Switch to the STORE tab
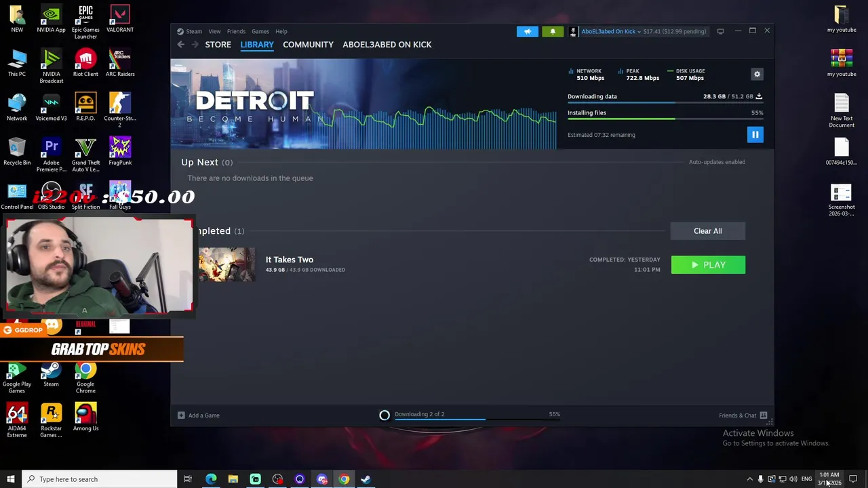This screenshot has width=868, height=488. point(218,45)
